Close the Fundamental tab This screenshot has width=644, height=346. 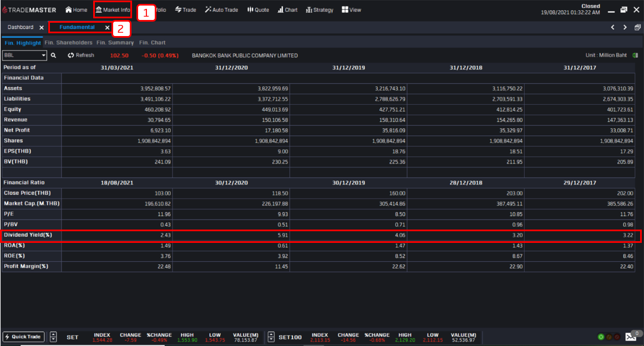click(107, 28)
